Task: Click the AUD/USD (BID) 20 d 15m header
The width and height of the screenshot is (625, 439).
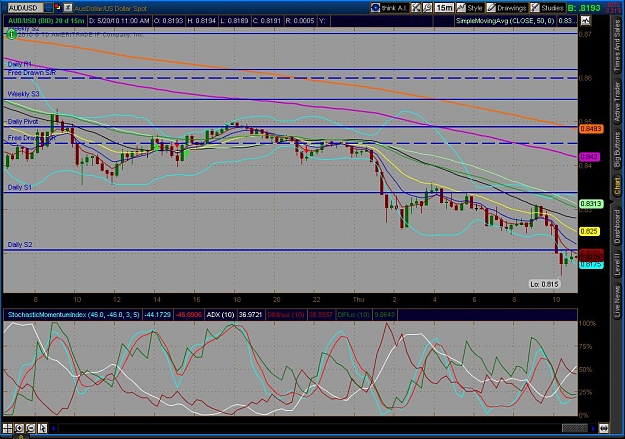Action: [44, 21]
